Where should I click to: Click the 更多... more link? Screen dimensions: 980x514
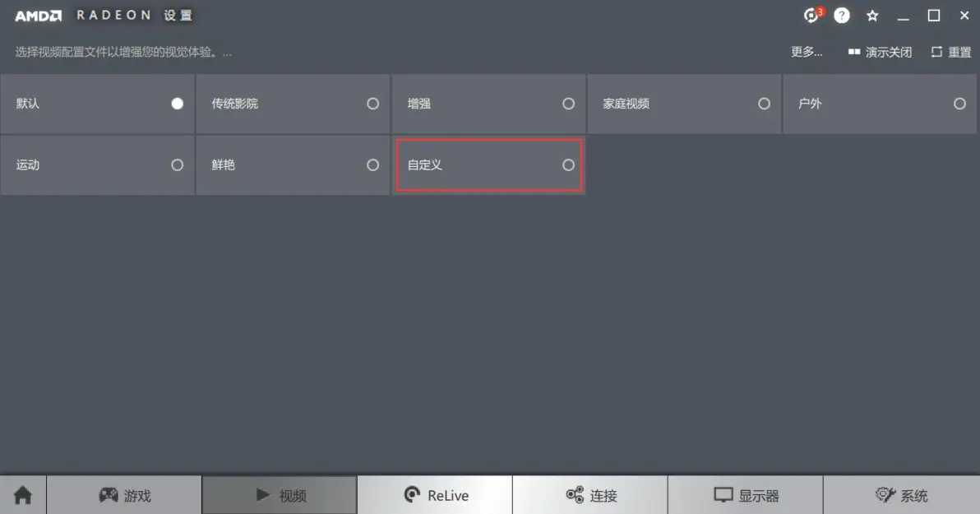click(807, 52)
